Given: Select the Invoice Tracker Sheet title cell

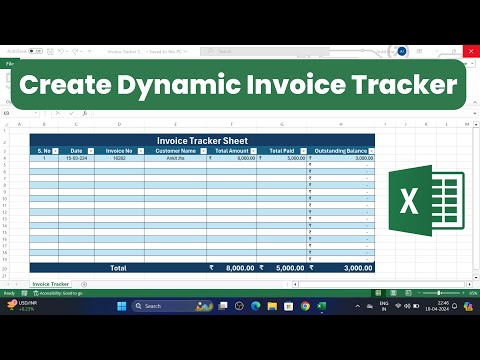Looking at the screenshot, I should pos(202,141).
